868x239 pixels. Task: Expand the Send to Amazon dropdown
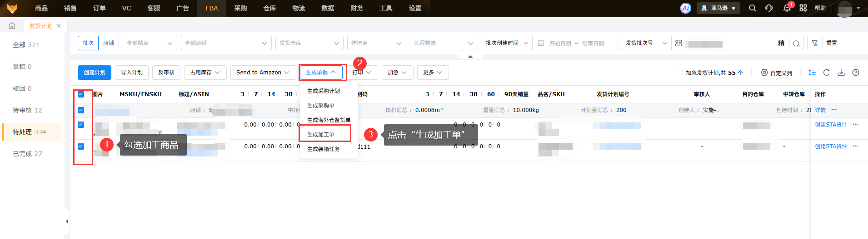[263, 73]
